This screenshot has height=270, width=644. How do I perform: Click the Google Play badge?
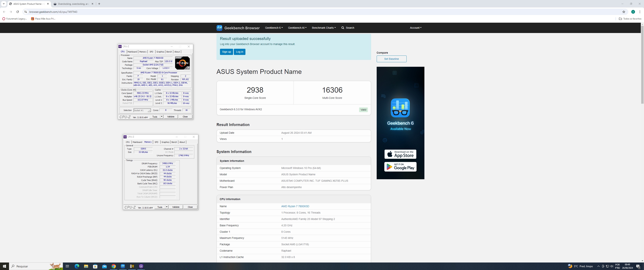tap(400, 167)
